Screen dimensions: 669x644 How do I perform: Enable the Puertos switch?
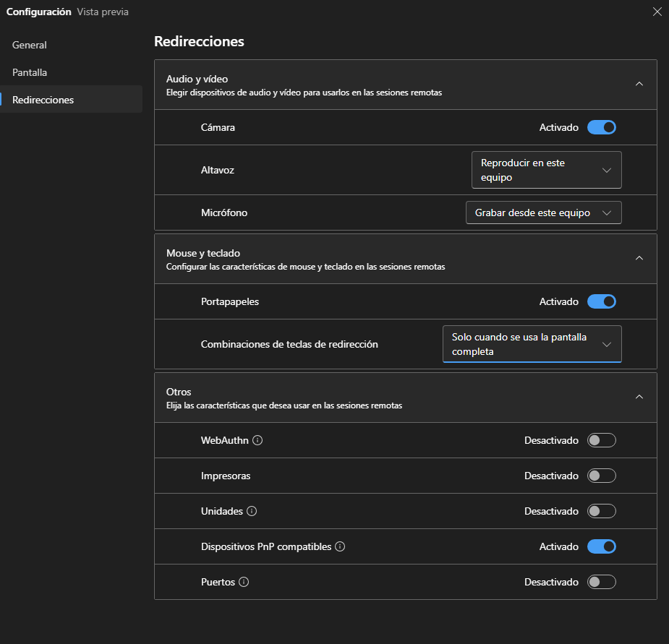(x=602, y=582)
